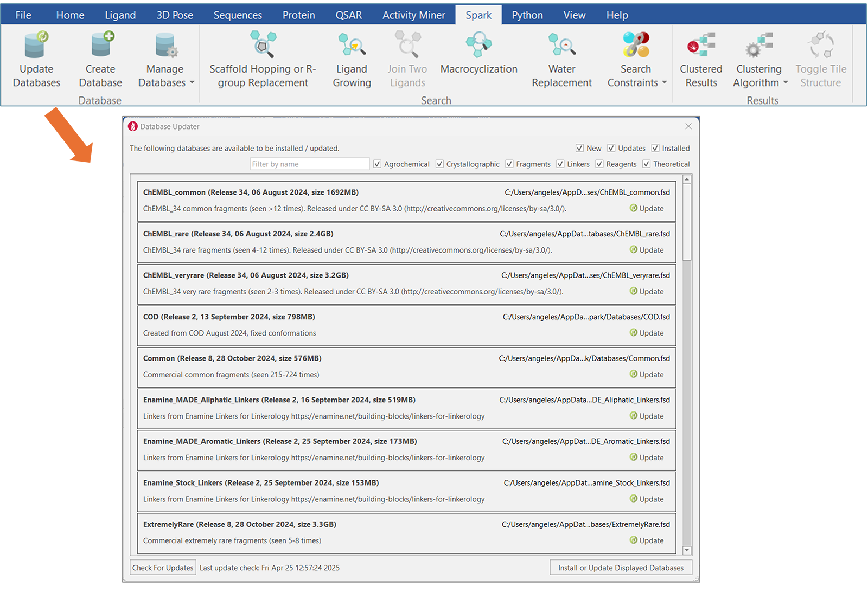Uncheck the New filter checkbox
The width and height of the screenshot is (868, 592).
[579, 148]
